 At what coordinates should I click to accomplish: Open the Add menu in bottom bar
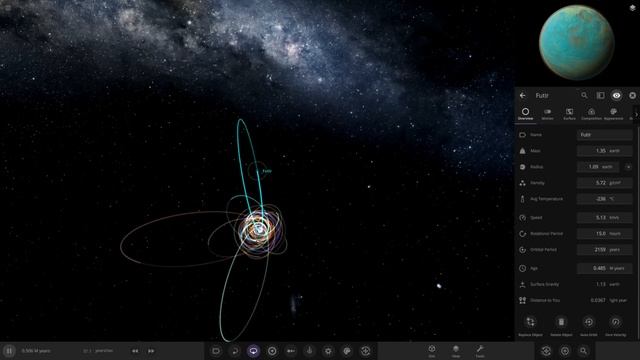pyautogui.click(x=432, y=351)
